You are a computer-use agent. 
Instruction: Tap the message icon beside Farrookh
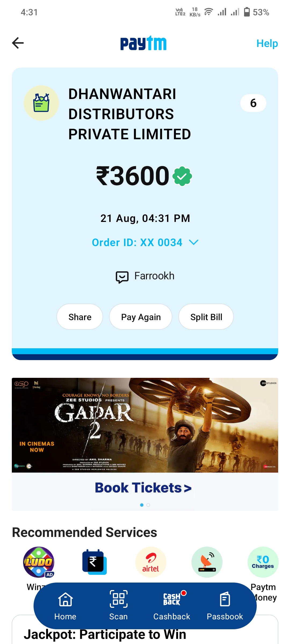[122, 277]
